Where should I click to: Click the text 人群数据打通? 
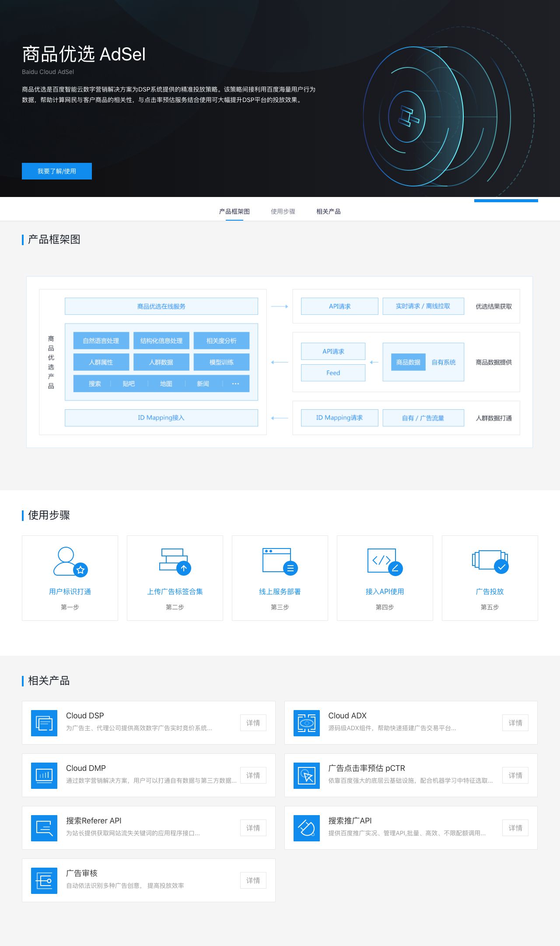click(494, 418)
